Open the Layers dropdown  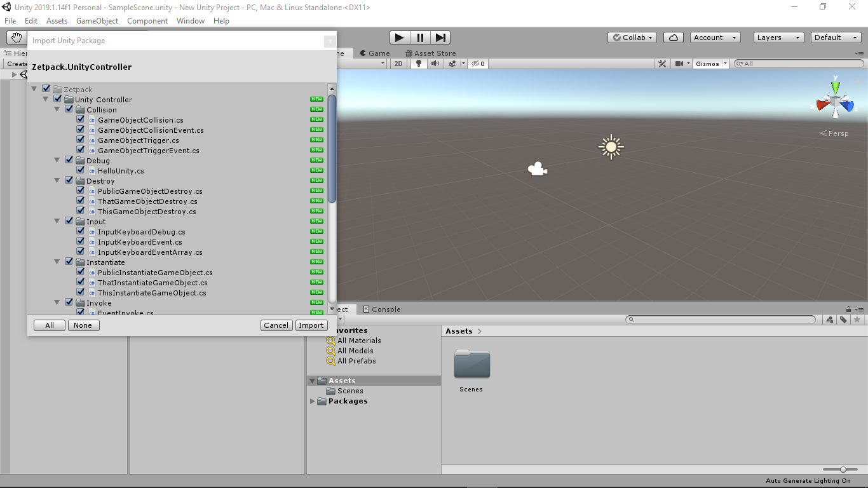click(x=778, y=37)
